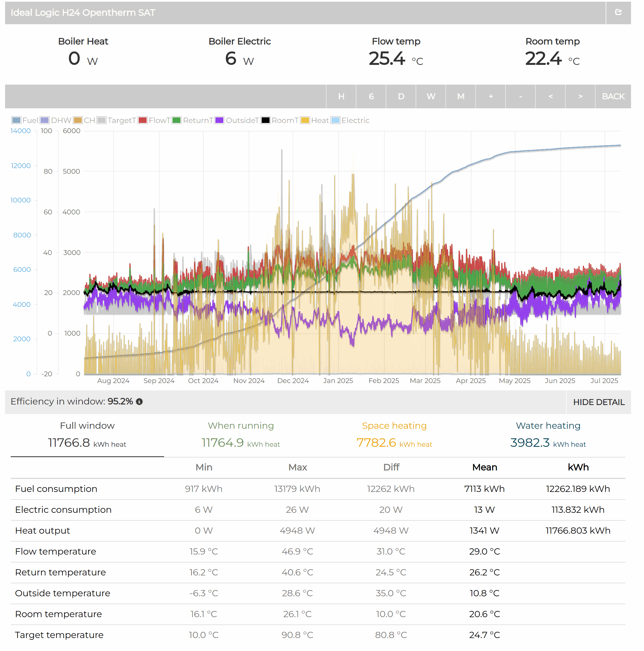644x651 pixels.
Task: Click the Heat yellow color swatch
Action: (x=305, y=120)
